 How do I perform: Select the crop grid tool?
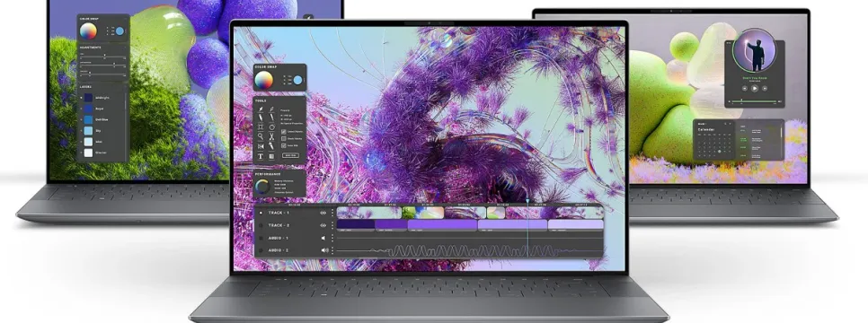(x=261, y=127)
